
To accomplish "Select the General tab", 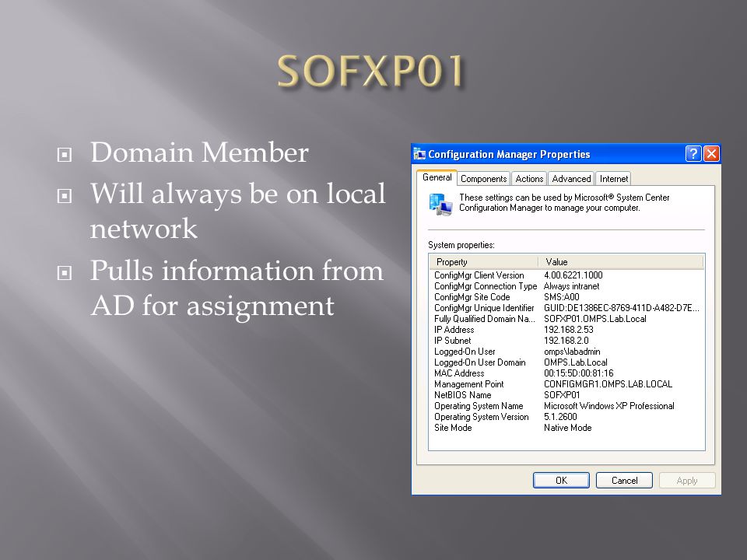I will (437, 177).
